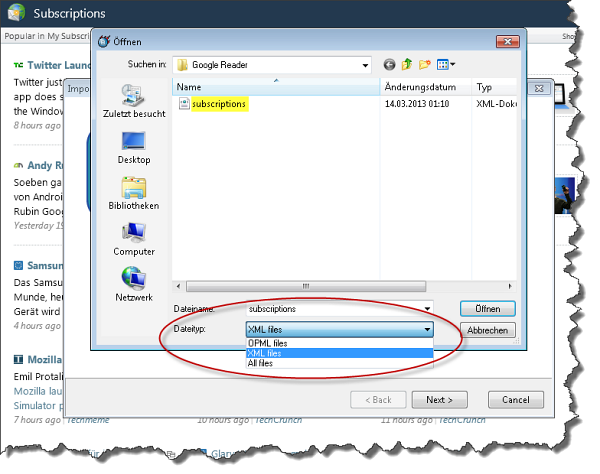Open Netzwerk in the sidebar
The width and height of the screenshot is (600, 474).
pyautogui.click(x=134, y=285)
